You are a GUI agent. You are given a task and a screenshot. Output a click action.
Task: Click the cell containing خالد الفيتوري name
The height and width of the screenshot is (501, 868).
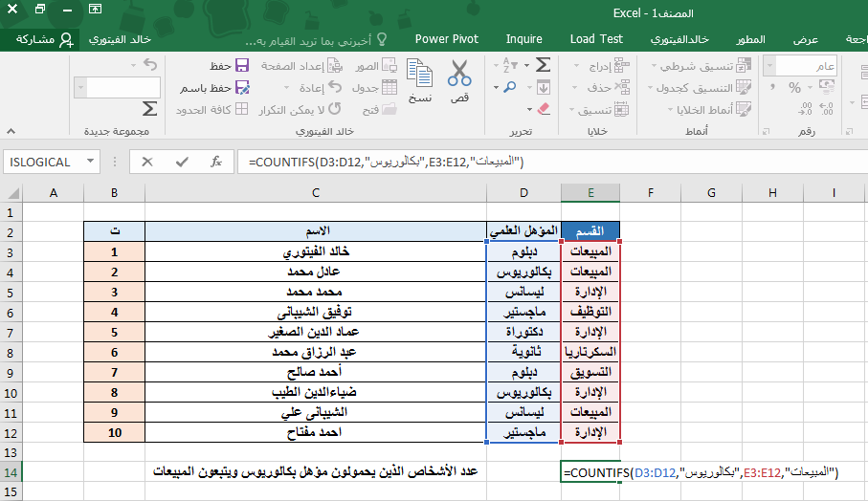tap(316, 251)
